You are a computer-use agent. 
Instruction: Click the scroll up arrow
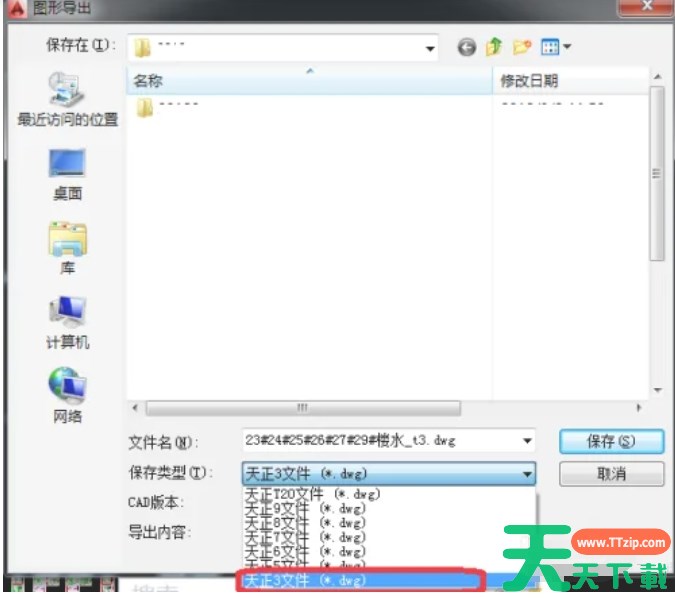click(x=657, y=77)
